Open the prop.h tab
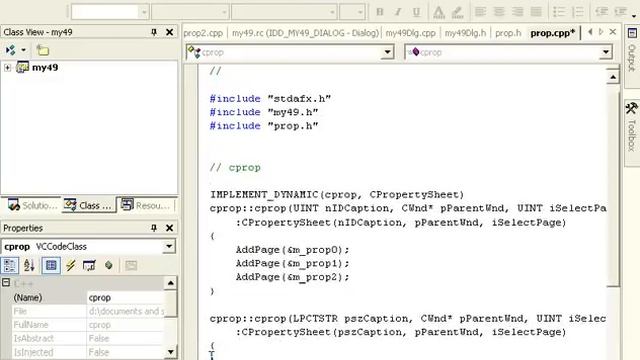The height and width of the screenshot is (360, 640). tap(508, 33)
